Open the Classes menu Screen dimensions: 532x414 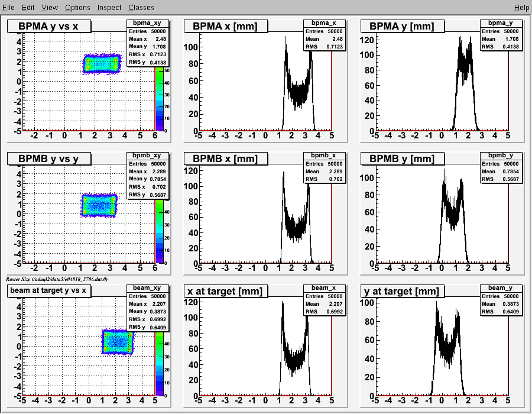tap(141, 8)
